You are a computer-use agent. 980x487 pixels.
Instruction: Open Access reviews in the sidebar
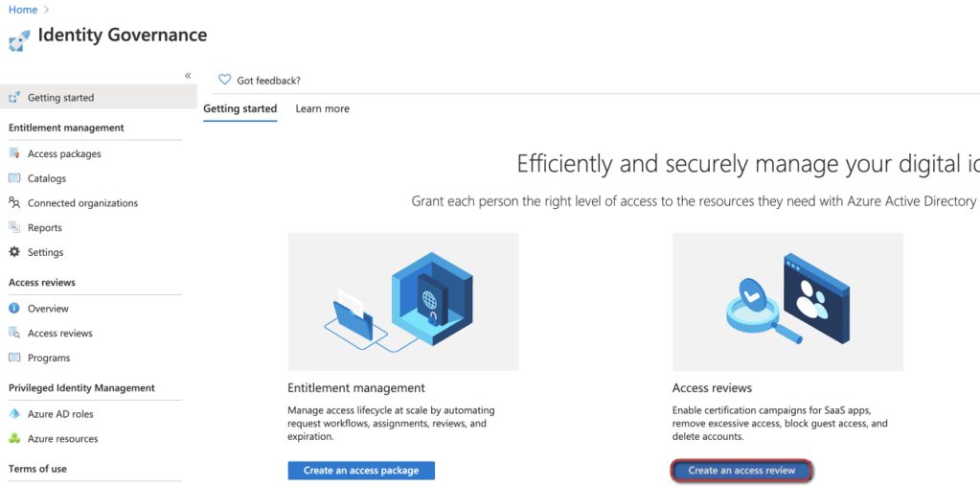tap(59, 334)
